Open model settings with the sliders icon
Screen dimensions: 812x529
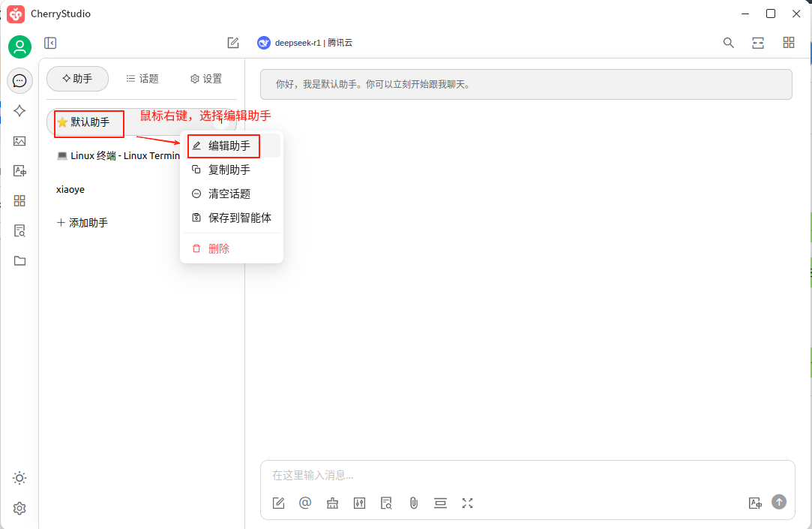(x=359, y=503)
